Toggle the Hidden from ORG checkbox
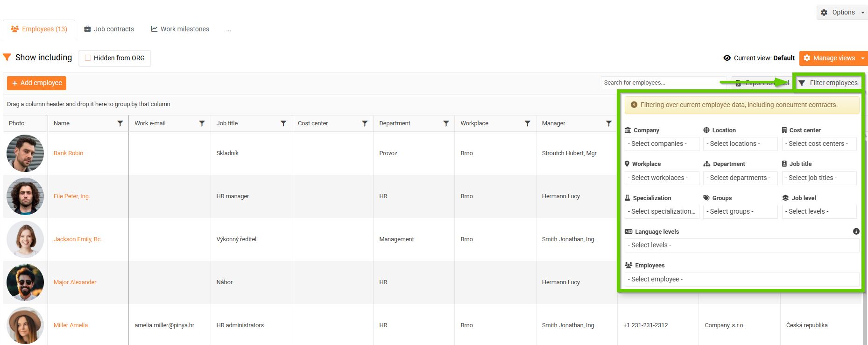The height and width of the screenshot is (345, 868). [x=88, y=58]
